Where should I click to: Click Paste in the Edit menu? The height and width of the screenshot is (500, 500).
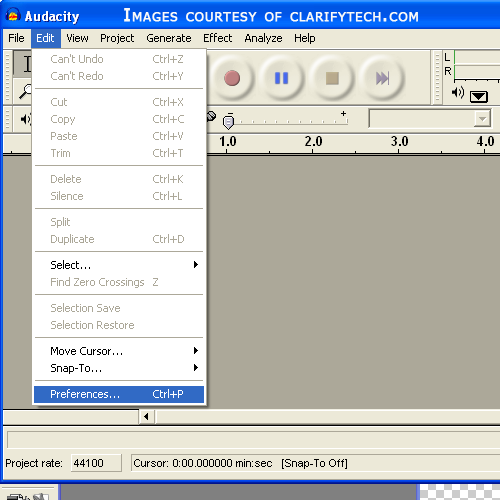pos(119,136)
